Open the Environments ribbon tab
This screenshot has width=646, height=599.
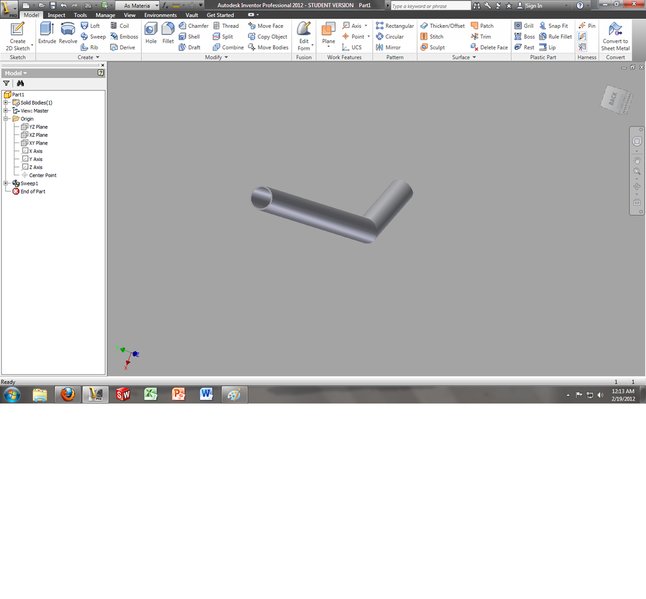tap(160, 15)
